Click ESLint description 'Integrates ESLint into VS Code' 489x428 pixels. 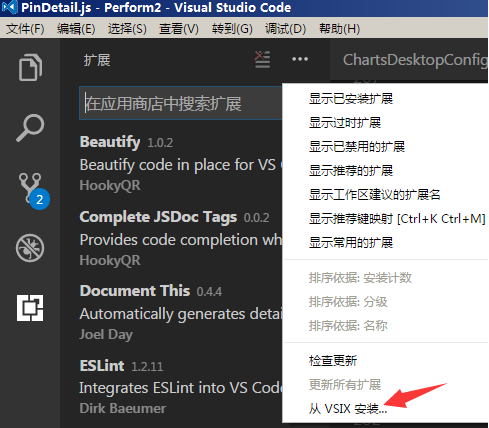pos(181,388)
